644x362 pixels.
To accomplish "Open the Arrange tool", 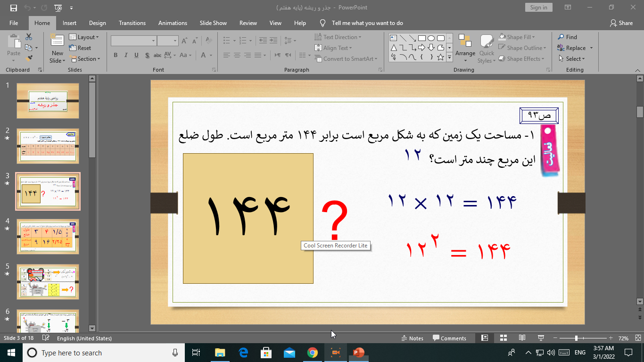I will tap(465, 48).
